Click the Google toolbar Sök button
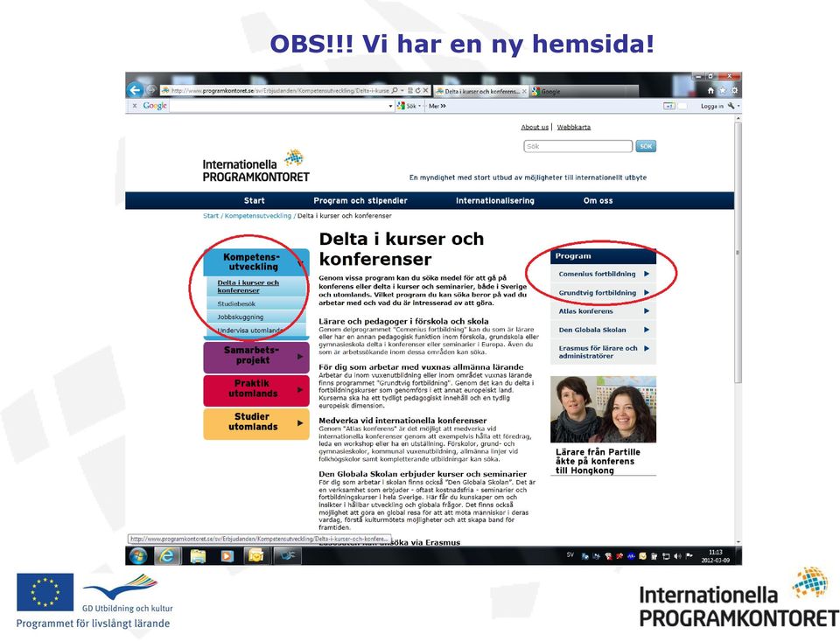This screenshot has height=641, width=840. 407,106
